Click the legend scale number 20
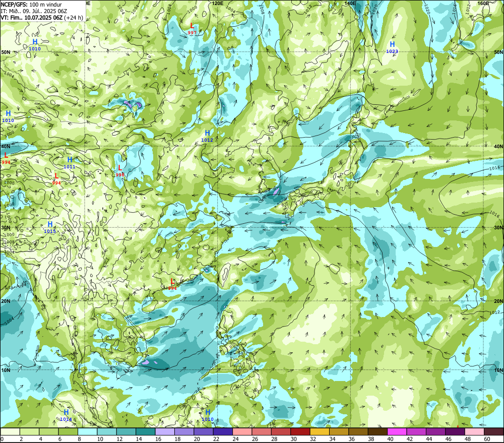This screenshot has width=504, height=443. (197, 439)
